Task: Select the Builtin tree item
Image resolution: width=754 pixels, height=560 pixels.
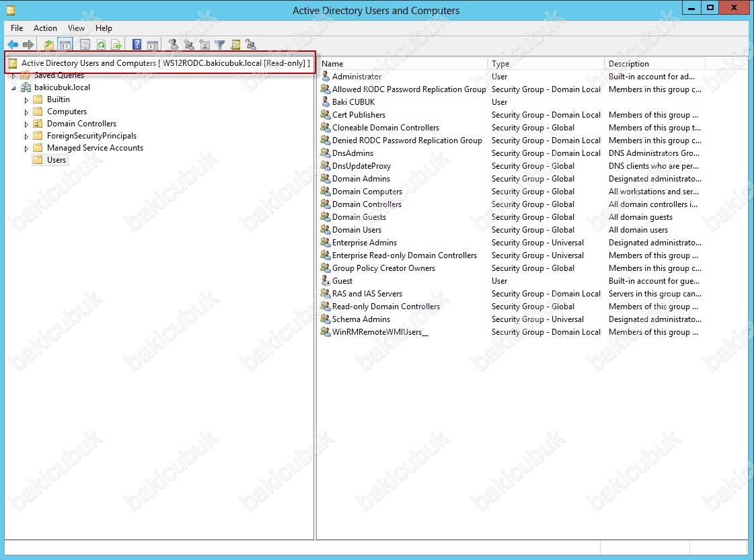Action: [59, 99]
